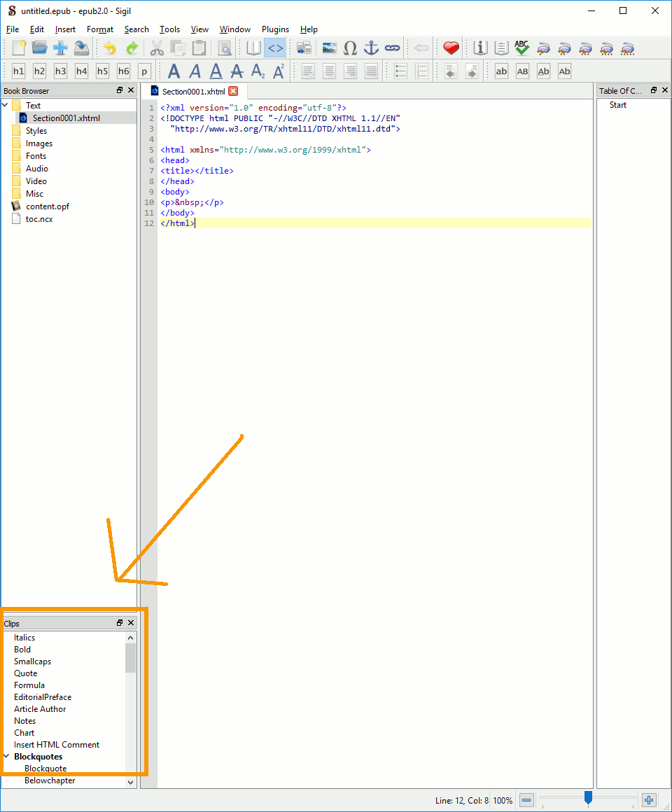This screenshot has width=672, height=812.
Task: Select Start entry in Table of Contents
Action: pyautogui.click(x=617, y=105)
